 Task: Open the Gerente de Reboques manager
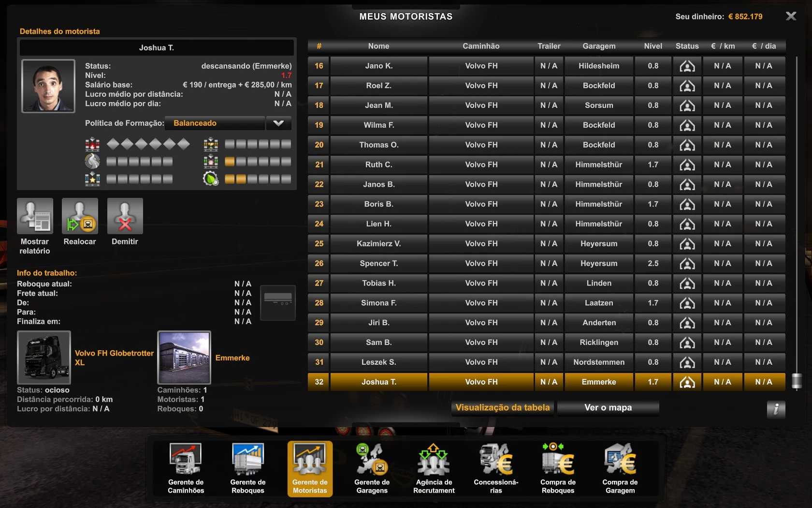[248, 467]
